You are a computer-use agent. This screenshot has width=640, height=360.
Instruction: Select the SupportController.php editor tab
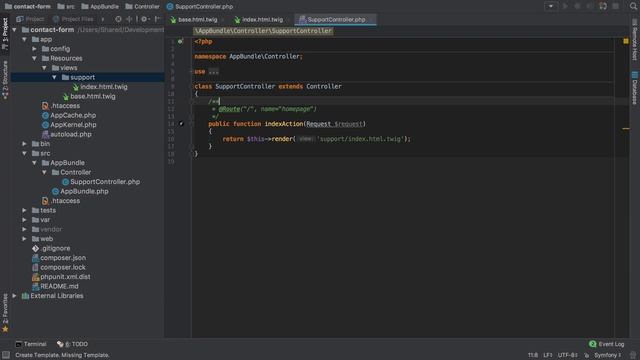[x=335, y=20]
